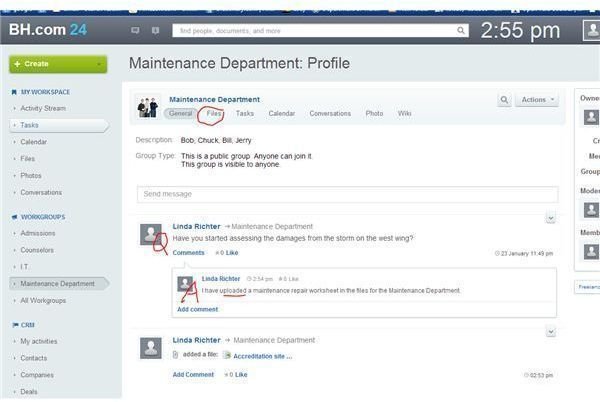Switch to the group Files tab
This screenshot has height=402, width=600.
pos(214,113)
